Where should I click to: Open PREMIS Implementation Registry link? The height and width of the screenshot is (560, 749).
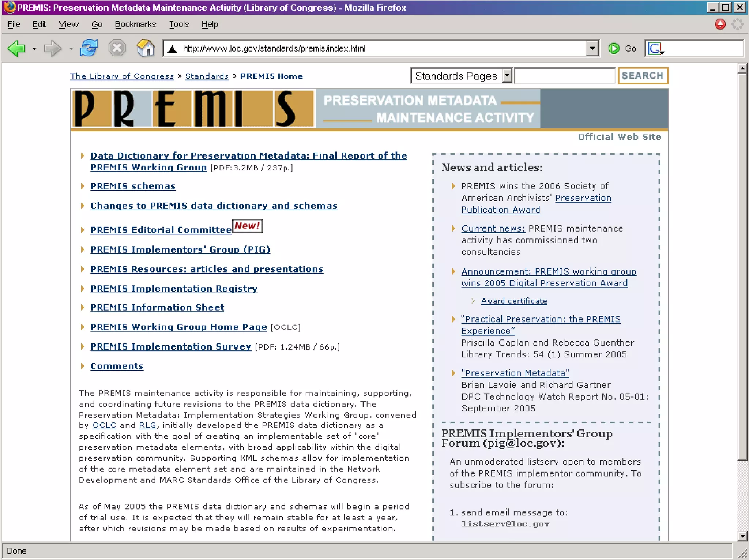tap(174, 289)
